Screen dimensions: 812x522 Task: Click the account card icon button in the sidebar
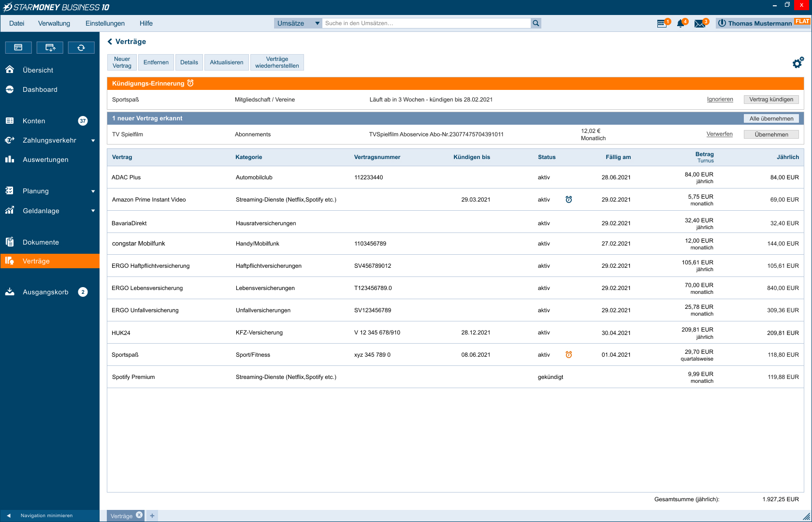(18, 47)
